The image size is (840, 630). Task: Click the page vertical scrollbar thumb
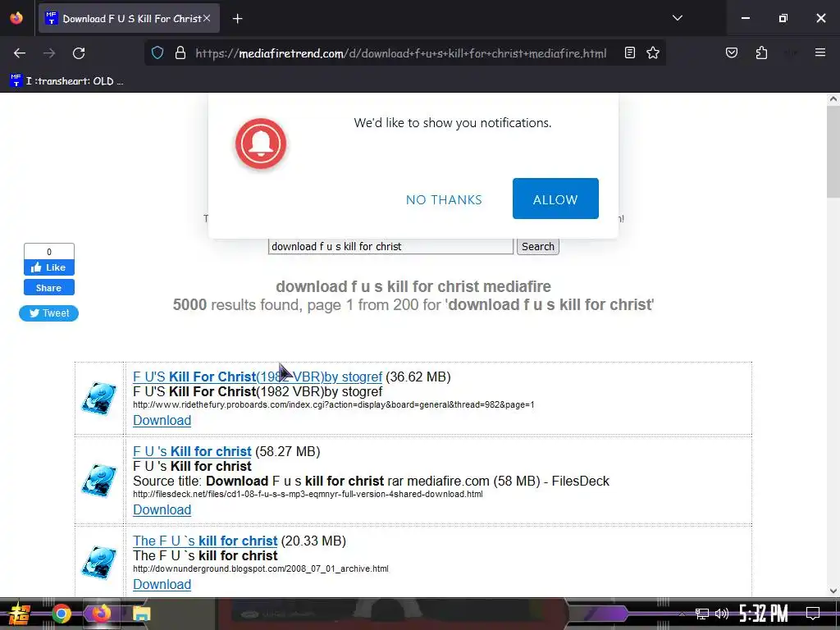833,152
